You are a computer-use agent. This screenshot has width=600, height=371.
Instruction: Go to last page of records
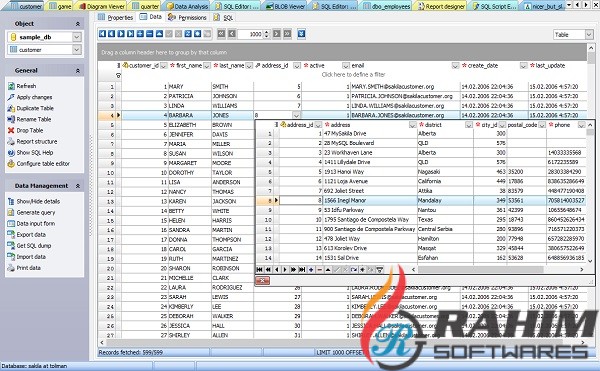pyautogui.click(x=287, y=34)
